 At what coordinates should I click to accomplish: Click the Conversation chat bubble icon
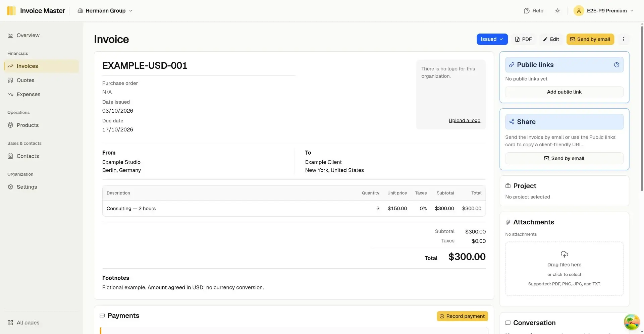[x=508, y=323]
